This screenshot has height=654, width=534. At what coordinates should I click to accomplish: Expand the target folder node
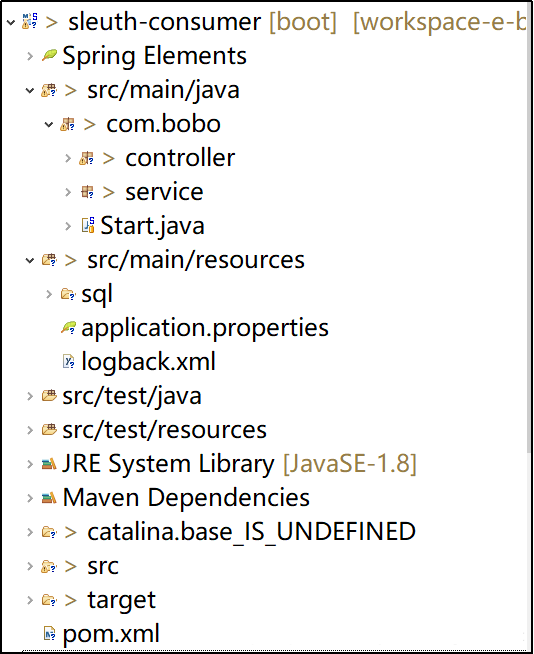point(30,600)
